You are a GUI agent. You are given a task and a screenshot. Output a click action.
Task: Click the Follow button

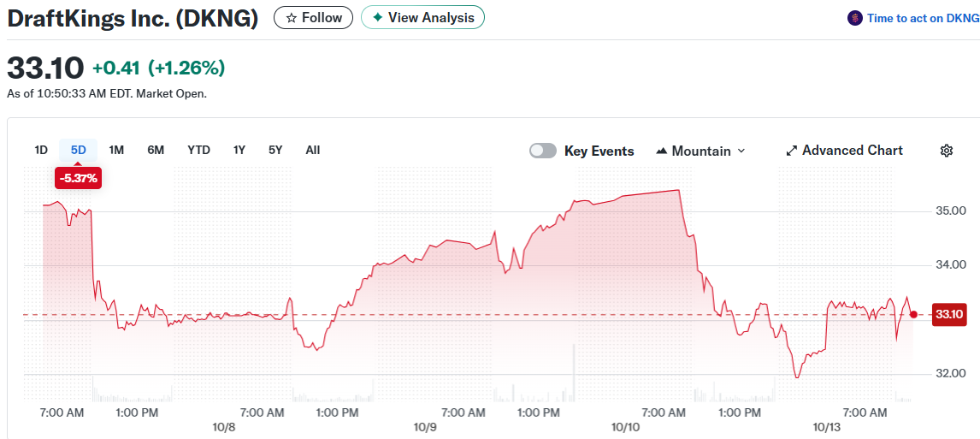[313, 17]
